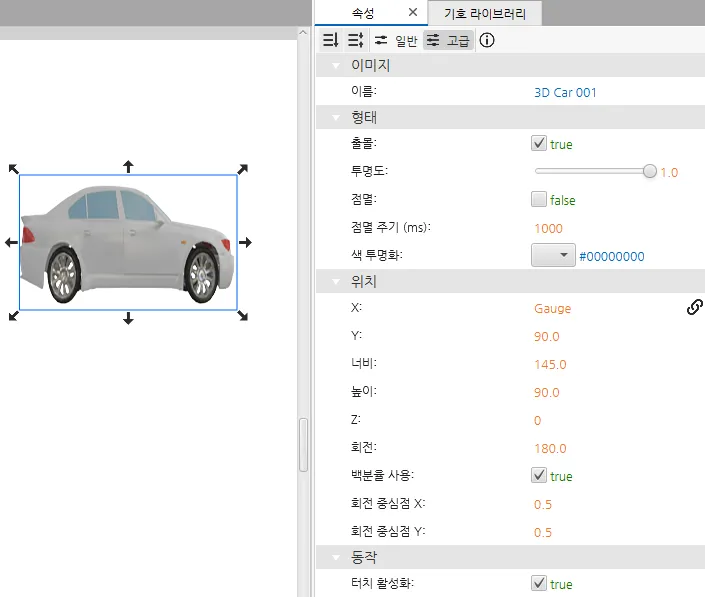705x597 pixels.
Task: Open the 색 투명화 color dropdown
Action: coord(555,256)
